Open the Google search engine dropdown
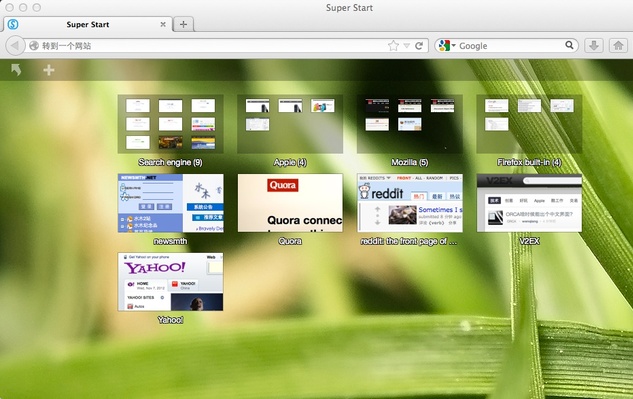633x399 pixels. pyautogui.click(x=447, y=46)
